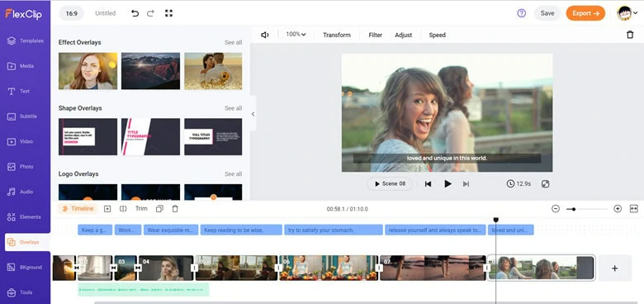
Task: Collapse the overlays side panel
Action: pyautogui.click(x=253, y=114)
